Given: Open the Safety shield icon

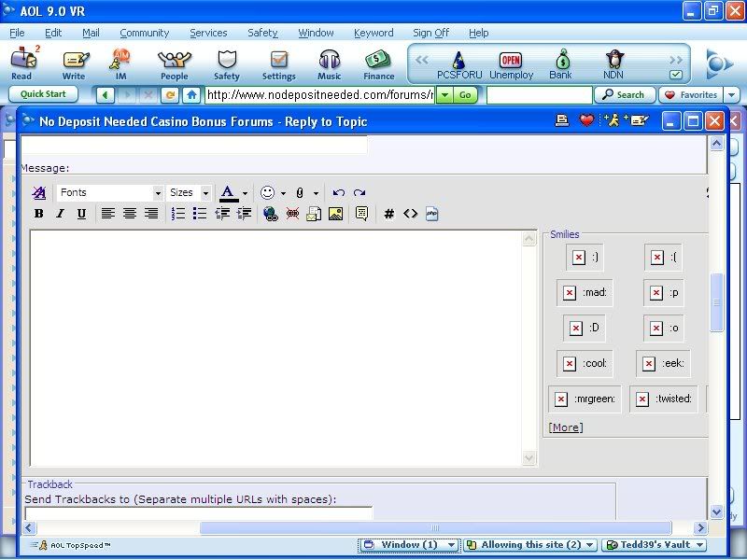Looking at the screenshot, I should coord(227,63).
